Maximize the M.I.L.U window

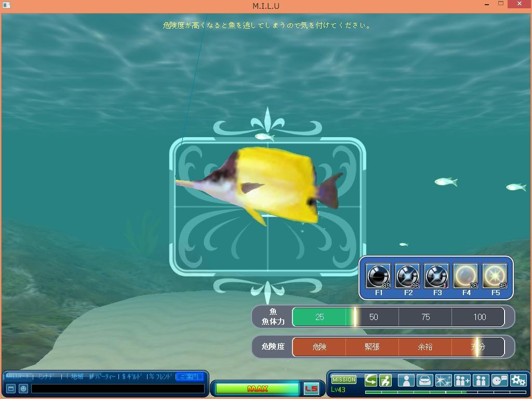pos(501,4)
